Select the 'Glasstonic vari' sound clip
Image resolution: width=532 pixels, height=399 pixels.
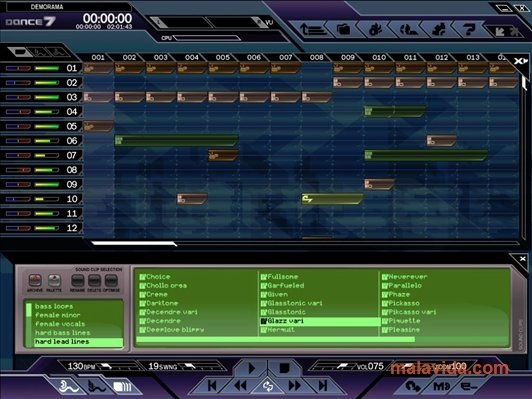pyautogui.click(x=291, y=303)
